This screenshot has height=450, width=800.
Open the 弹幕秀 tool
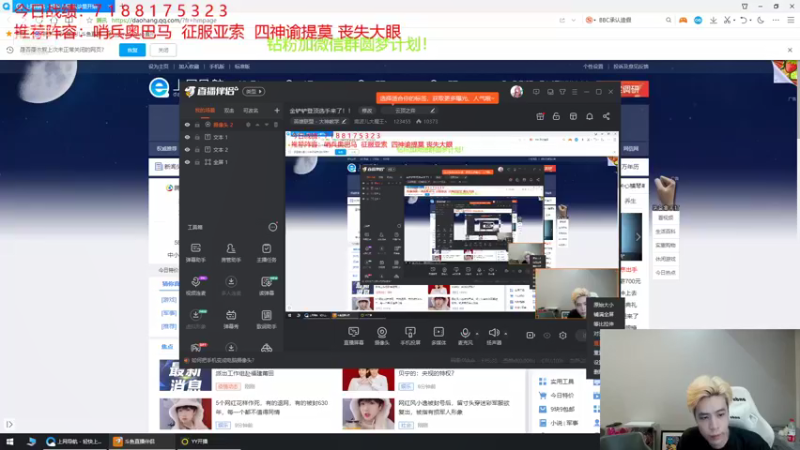pyautogui.click(x=231, y=319)
